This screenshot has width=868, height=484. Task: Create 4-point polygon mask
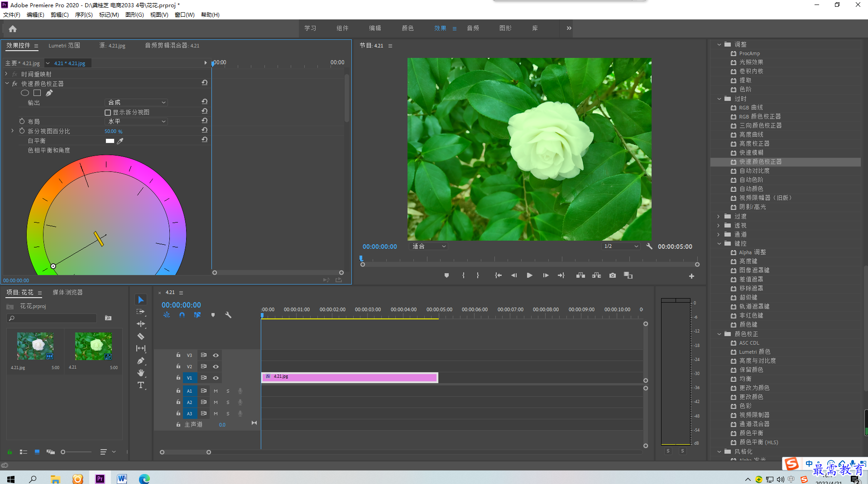coord(37,93)
